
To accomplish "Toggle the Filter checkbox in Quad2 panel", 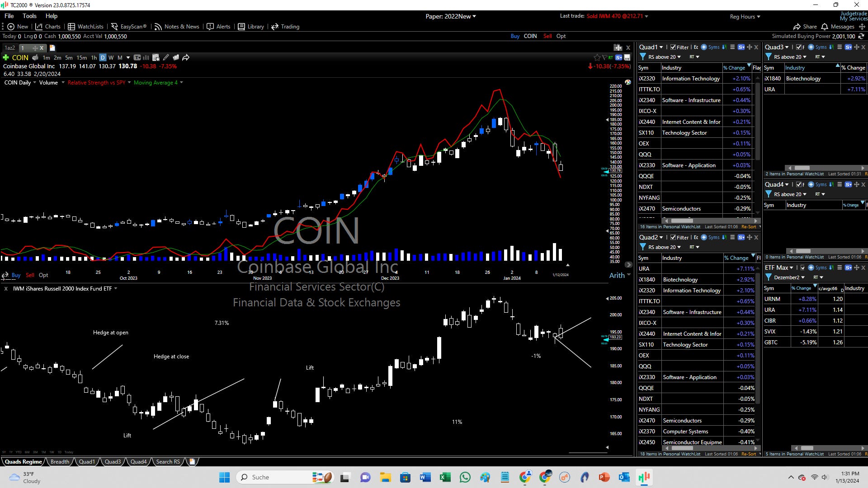I will (673, 237).
